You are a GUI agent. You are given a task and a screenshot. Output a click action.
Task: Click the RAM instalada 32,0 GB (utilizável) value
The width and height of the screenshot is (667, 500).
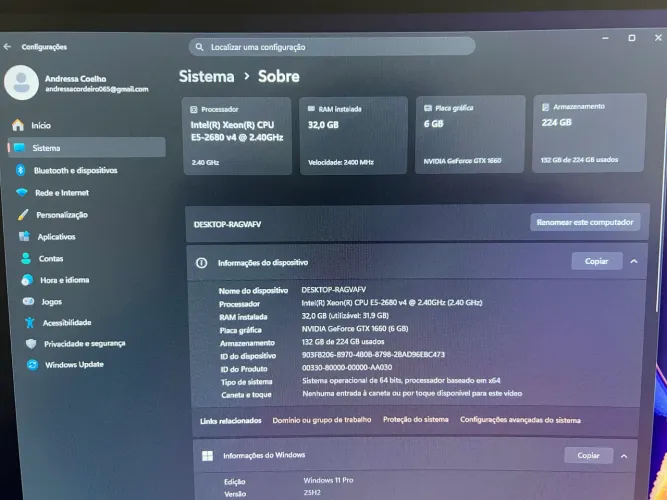(345, 316)
